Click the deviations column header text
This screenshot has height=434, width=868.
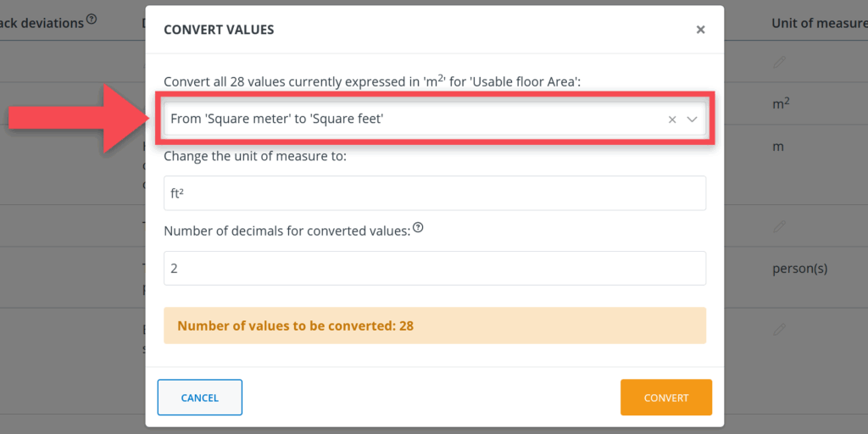tap(42, 23)
